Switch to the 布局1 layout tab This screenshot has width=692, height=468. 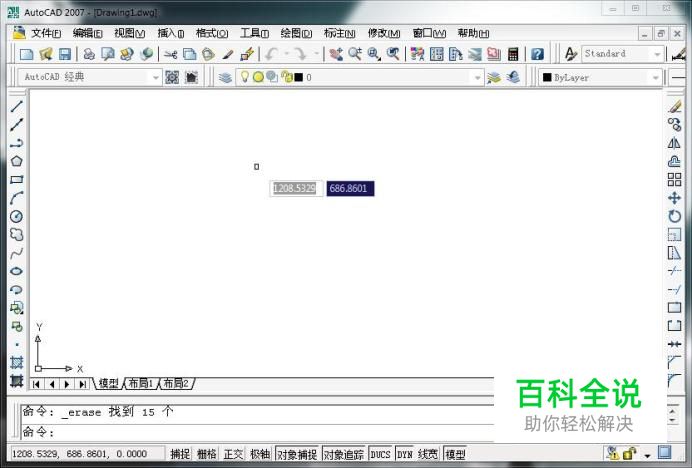coord(140,384)
